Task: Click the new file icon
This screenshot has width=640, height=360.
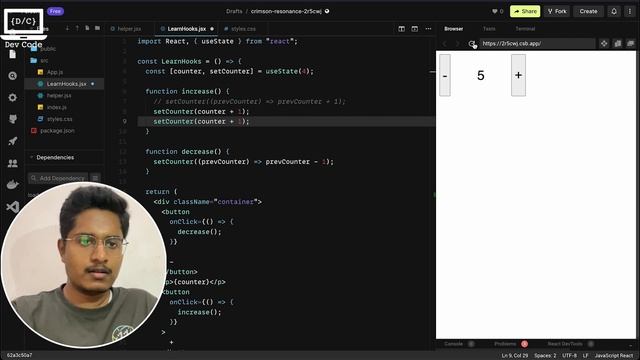Action: [x=87, y=28]
